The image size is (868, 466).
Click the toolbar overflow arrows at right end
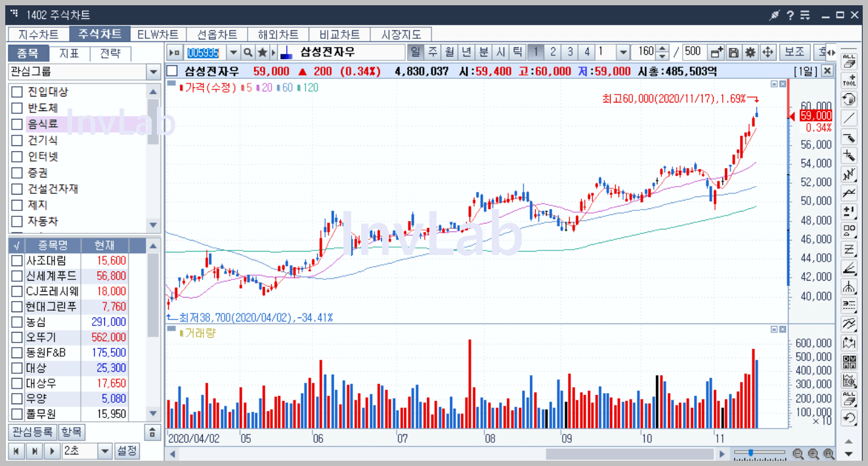click(831, 53)
